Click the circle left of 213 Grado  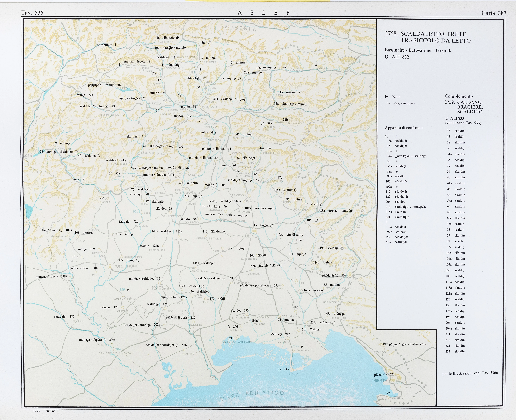[279, 369]
